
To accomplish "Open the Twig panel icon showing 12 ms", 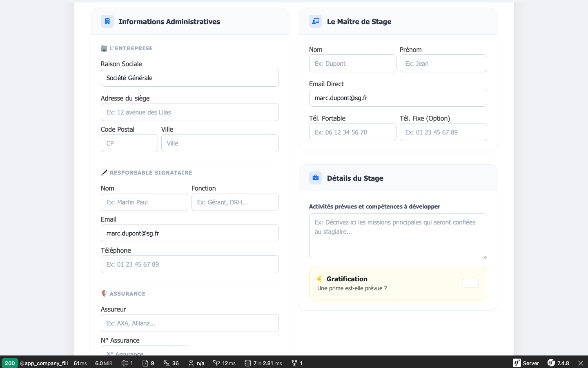I will point(224,363).
